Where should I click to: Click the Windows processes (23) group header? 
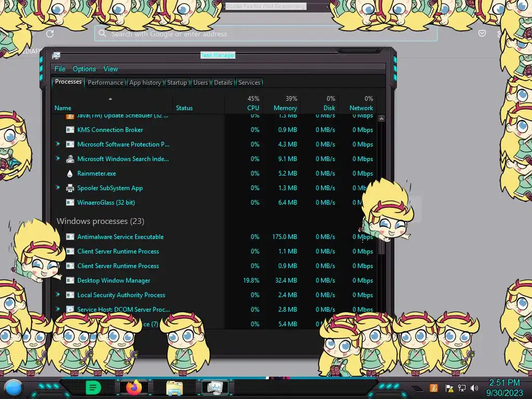(x=100, y=221)
